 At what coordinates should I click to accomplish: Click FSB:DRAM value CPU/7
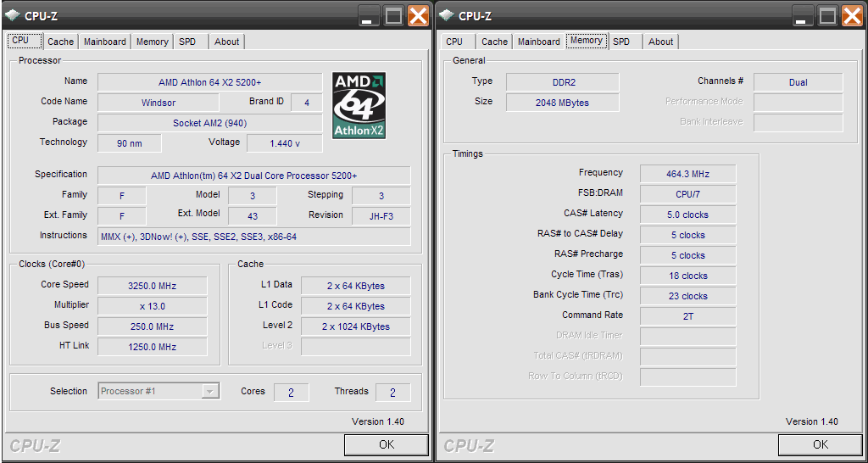click(x=688, y=194)
